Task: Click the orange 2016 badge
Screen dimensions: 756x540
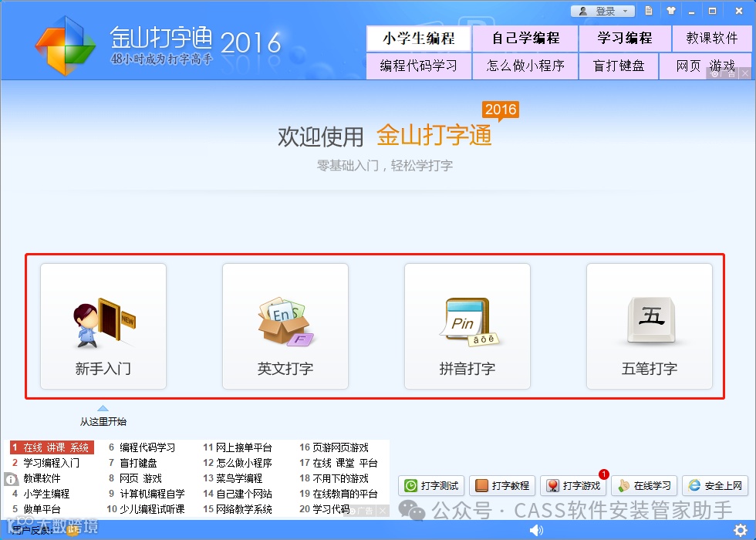Action: pos(501,110)
